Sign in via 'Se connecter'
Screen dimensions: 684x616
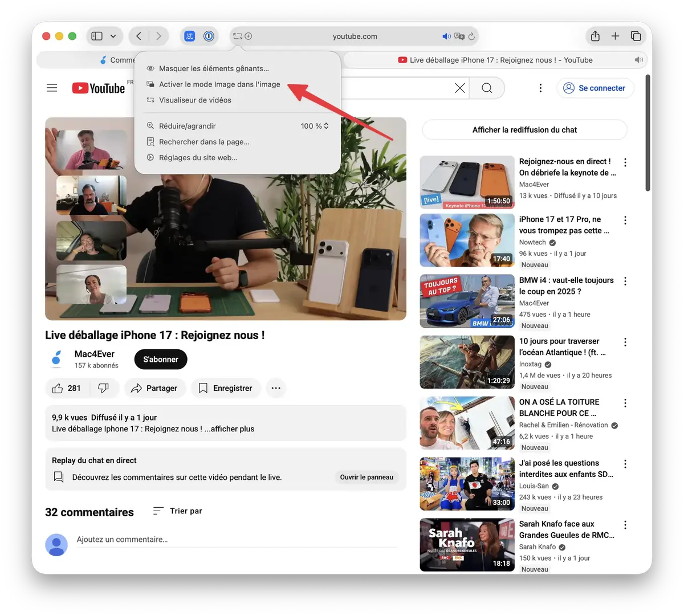[x=595, y=88]
